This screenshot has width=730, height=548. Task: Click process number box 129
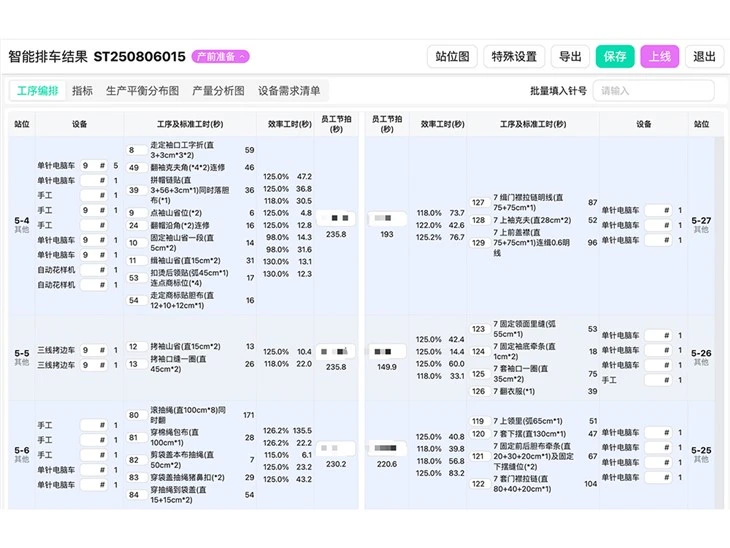click(x=480, y=243)
